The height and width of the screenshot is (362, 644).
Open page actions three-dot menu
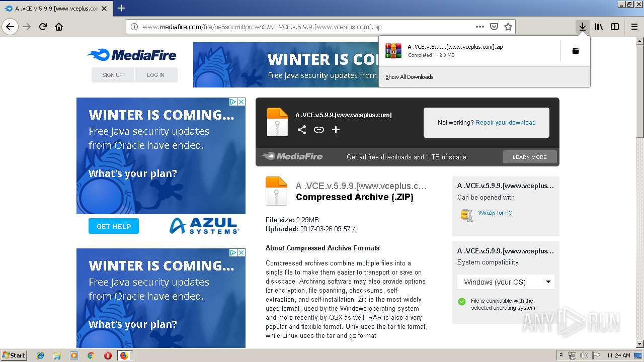click(x=480, y=27)
